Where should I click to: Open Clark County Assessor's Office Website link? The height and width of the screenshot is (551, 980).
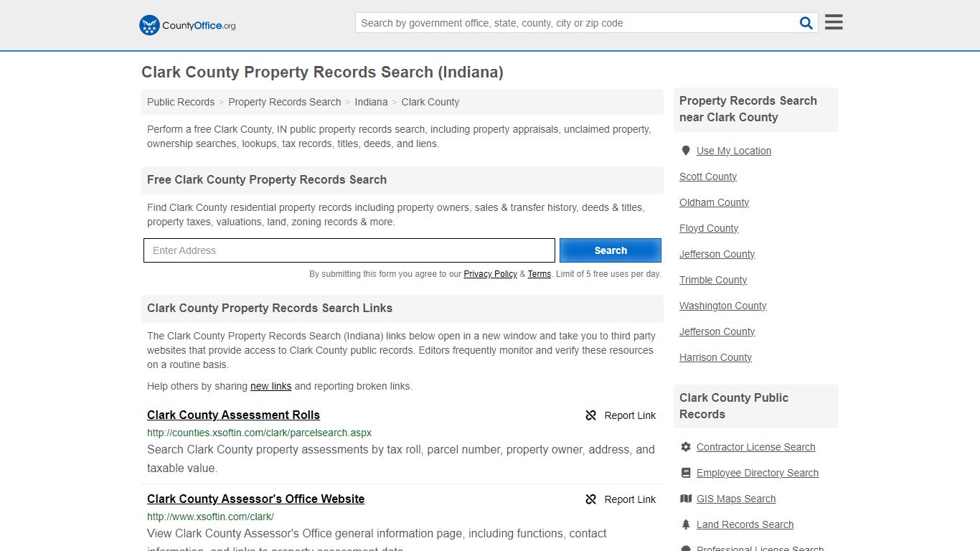click(255, 499)
